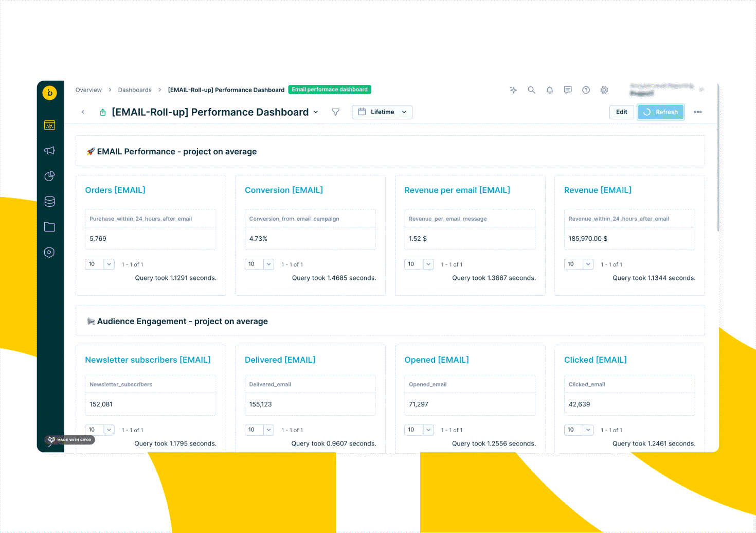Open the Revenue per email [EMAIL] link
Image resolution: width=756 pixels, height=533 pixels.
coord(457,190)
